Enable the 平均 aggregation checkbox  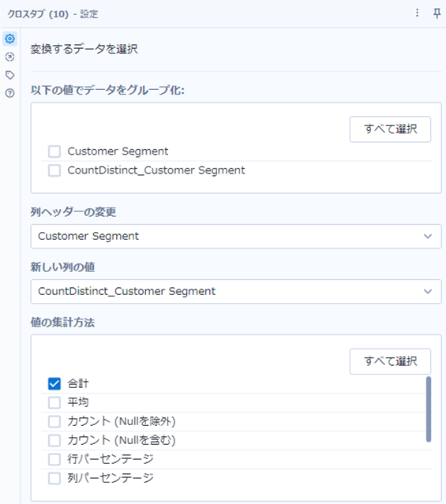54,402
